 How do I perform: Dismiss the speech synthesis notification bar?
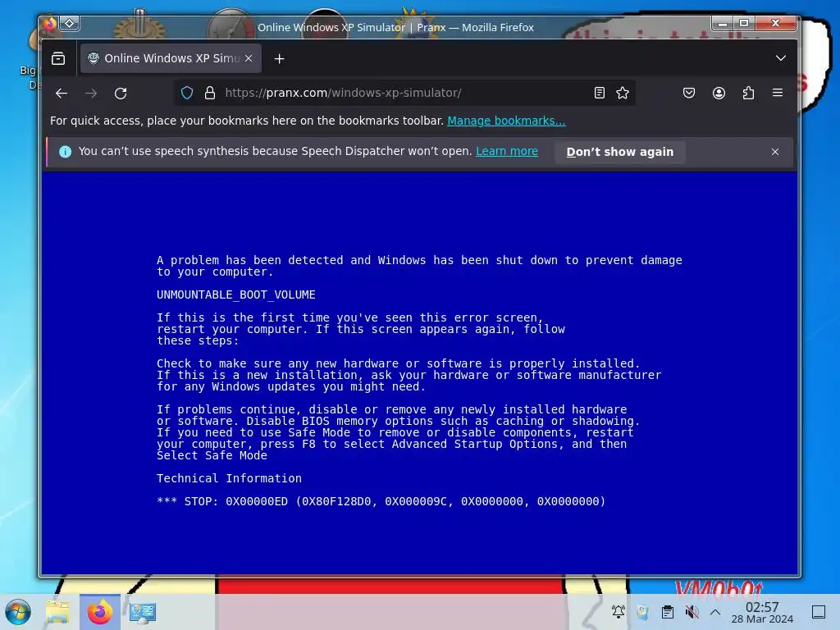point(775,152)
